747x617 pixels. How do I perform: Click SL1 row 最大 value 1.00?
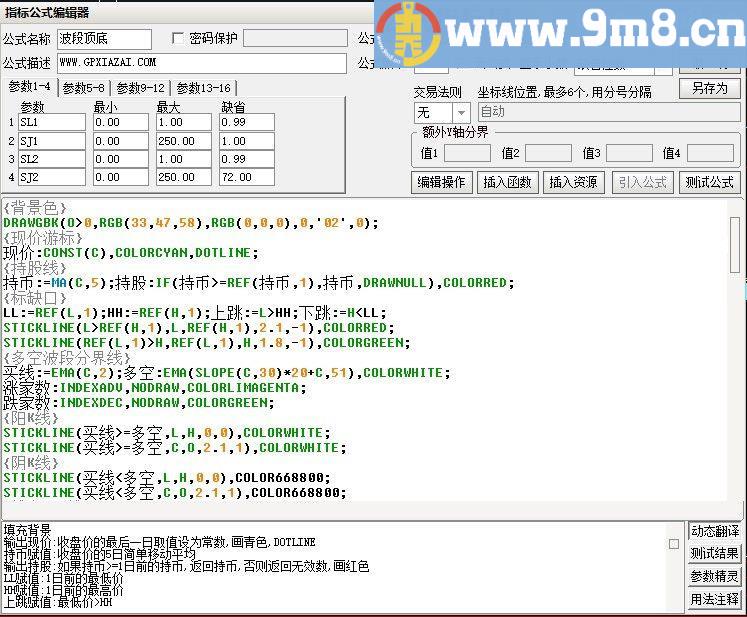[183, 122]
